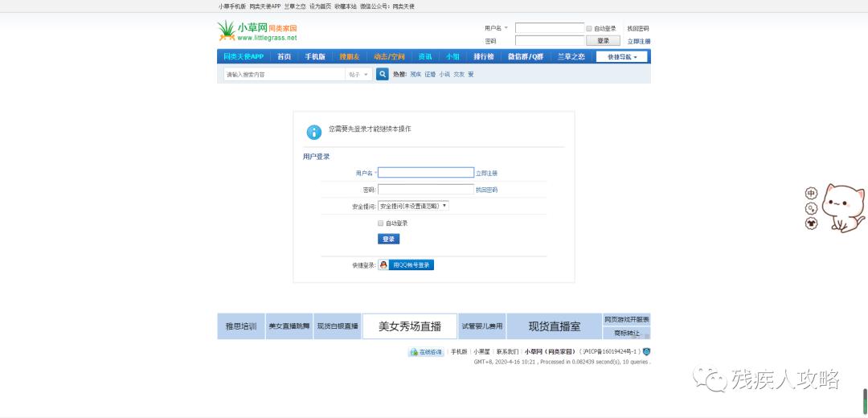This screenshot has height=418, width=868.
Task: Focus the search content input box
Action: point(285,74)
